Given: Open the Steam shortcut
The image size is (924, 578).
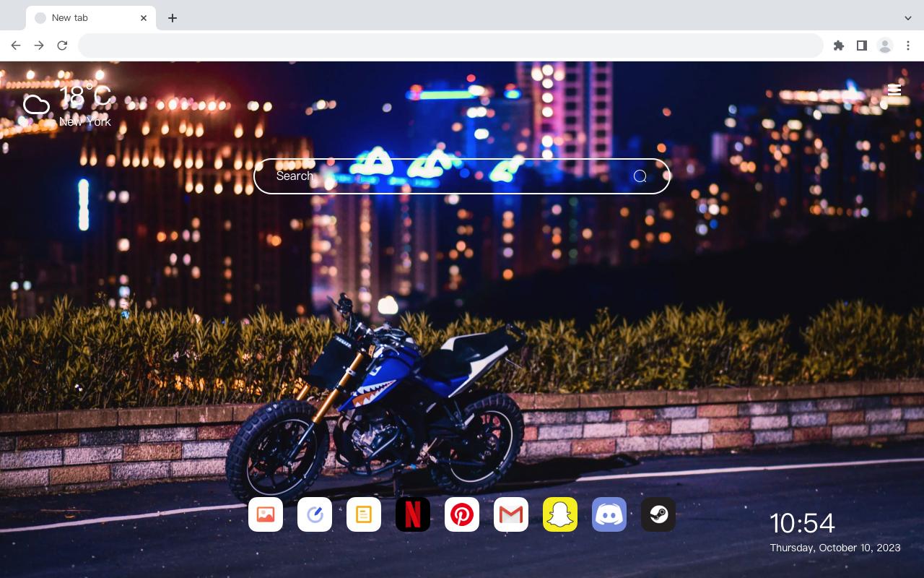Looking at the screenshot, I should pos(658,514).
